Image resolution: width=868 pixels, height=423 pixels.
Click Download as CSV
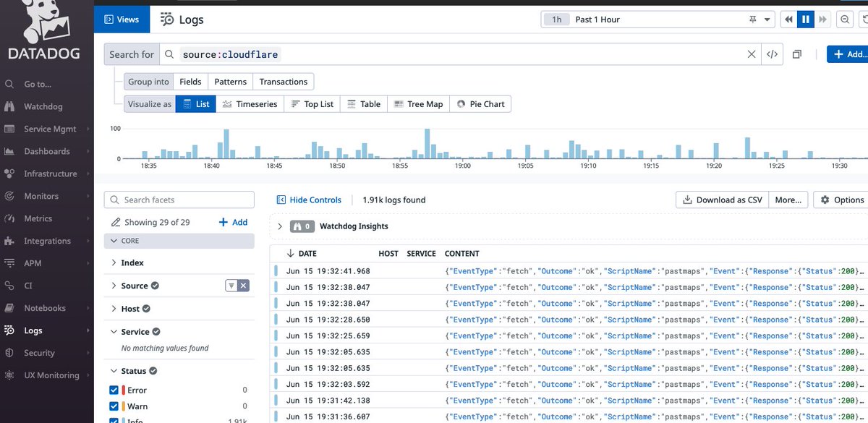[721, 200]
